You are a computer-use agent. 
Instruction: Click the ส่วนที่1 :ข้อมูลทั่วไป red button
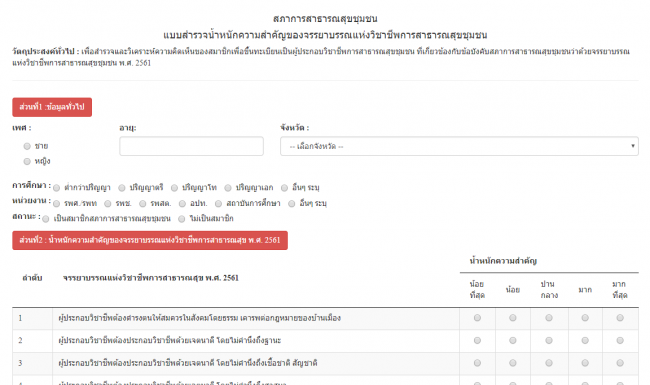[x=52, y=107]
